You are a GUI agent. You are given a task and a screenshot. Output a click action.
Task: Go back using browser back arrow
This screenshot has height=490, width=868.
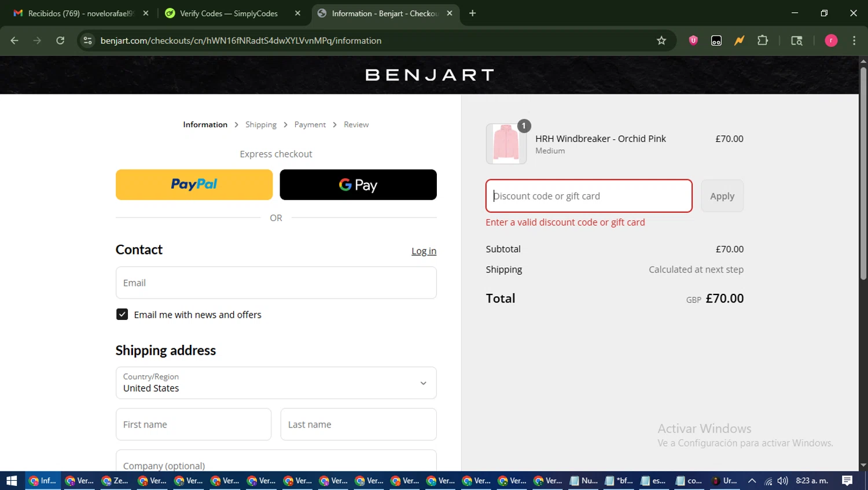pyautogui.click(x=14, y=40)
